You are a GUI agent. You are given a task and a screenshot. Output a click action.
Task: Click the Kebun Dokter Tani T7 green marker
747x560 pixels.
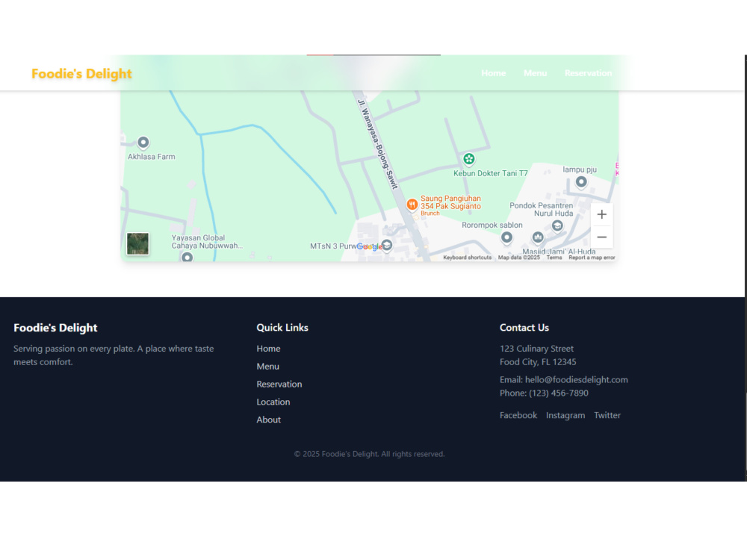tap(469, 159)
